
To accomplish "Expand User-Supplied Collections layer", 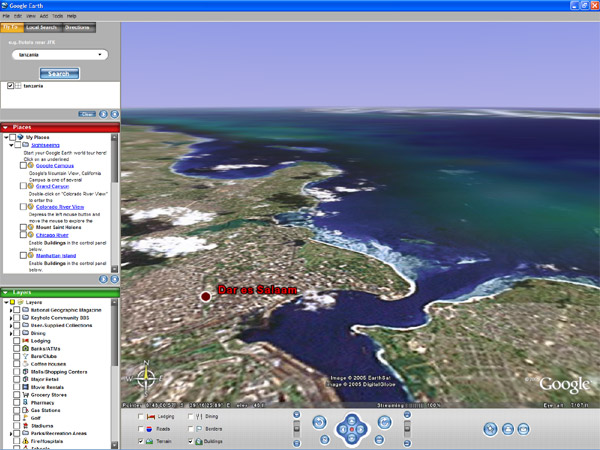I will pyautogui.click(x=11, y=325).
